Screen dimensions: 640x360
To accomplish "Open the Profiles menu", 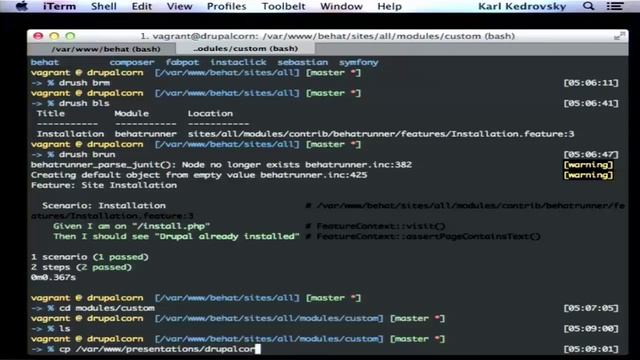I will point(227,7).
